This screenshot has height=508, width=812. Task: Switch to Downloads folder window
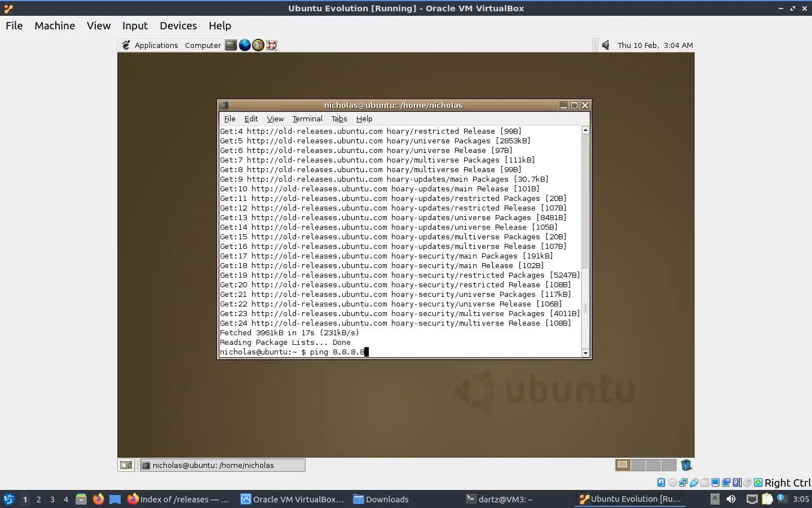pos(381,499)
